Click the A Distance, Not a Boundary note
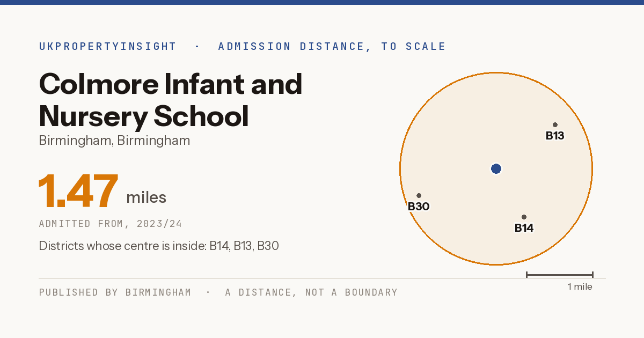Screen dimensions: 644x338 tap(311, 292)
